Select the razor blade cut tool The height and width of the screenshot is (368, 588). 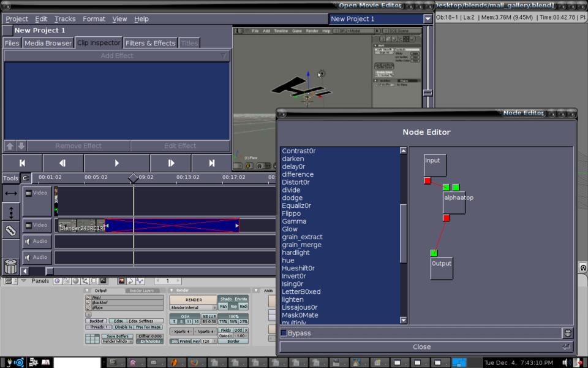(10, 231)
